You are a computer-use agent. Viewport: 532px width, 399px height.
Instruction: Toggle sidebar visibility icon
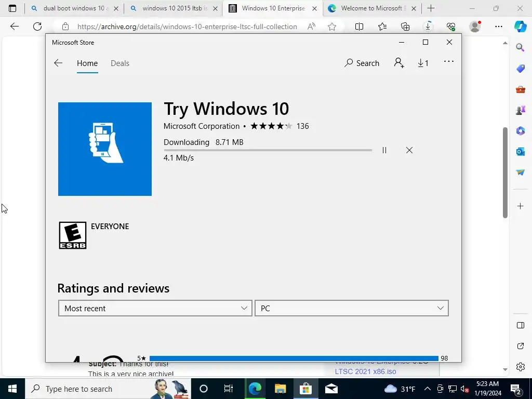pyautogui.click(x=520, y=325)
